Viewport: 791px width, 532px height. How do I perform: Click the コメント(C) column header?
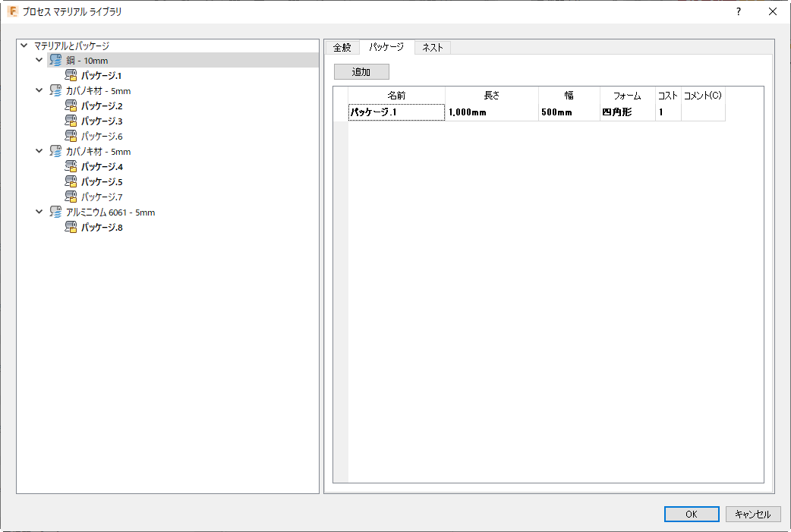[703, 96]
